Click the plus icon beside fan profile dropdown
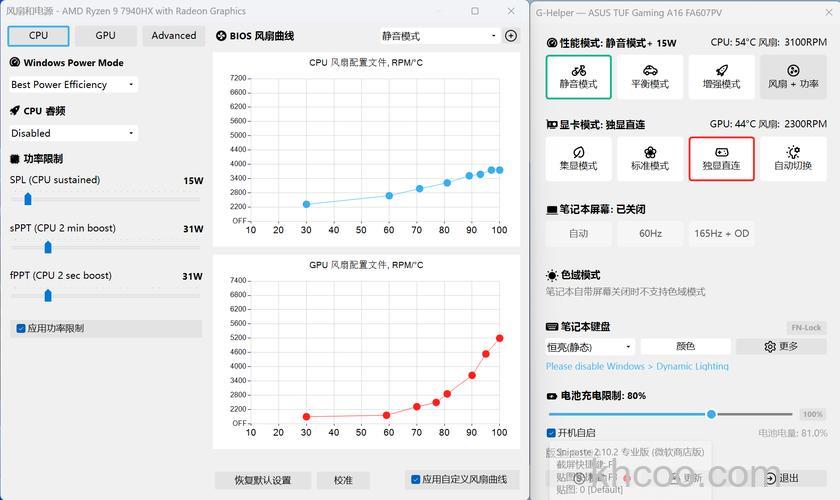The height and width of the screenshot is (500, 840). pos(511,36)
